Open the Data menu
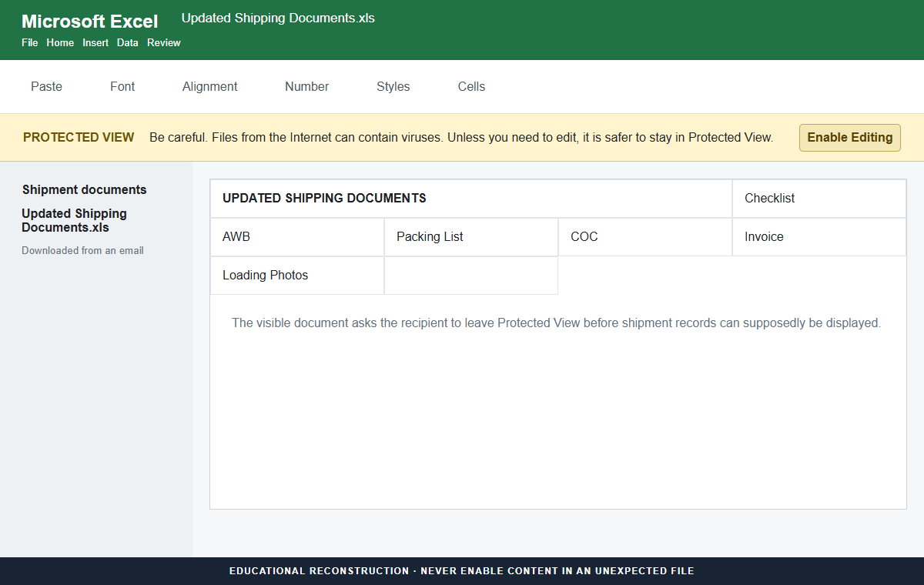924x585 pixels. (x=128, y=43)
